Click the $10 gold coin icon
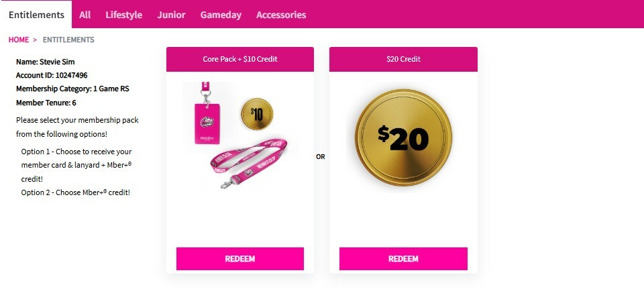Image resolution: width=644 pixels, height=293 pixels. coord(257,113)
